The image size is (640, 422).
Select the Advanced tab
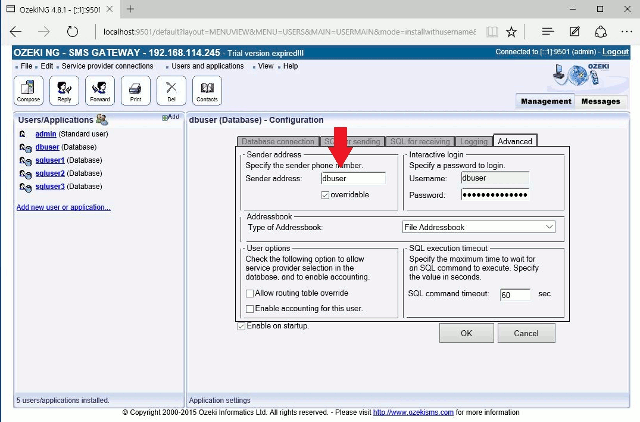point(515,141)
